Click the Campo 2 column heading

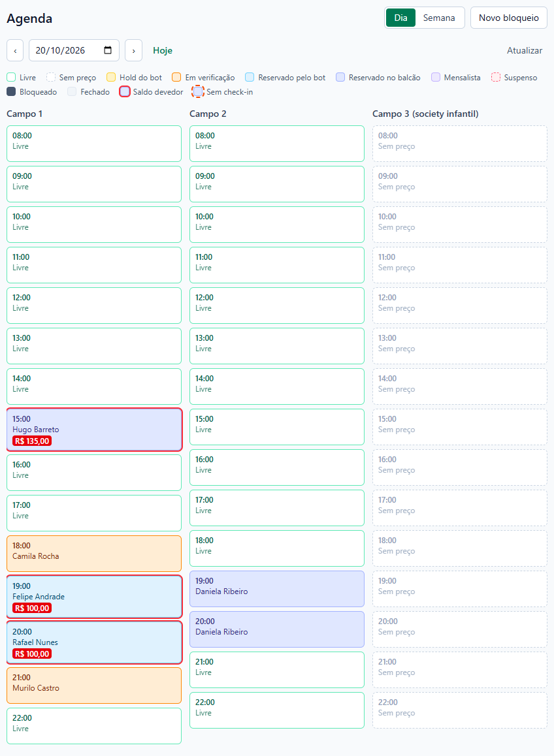[x=208, y=114]
